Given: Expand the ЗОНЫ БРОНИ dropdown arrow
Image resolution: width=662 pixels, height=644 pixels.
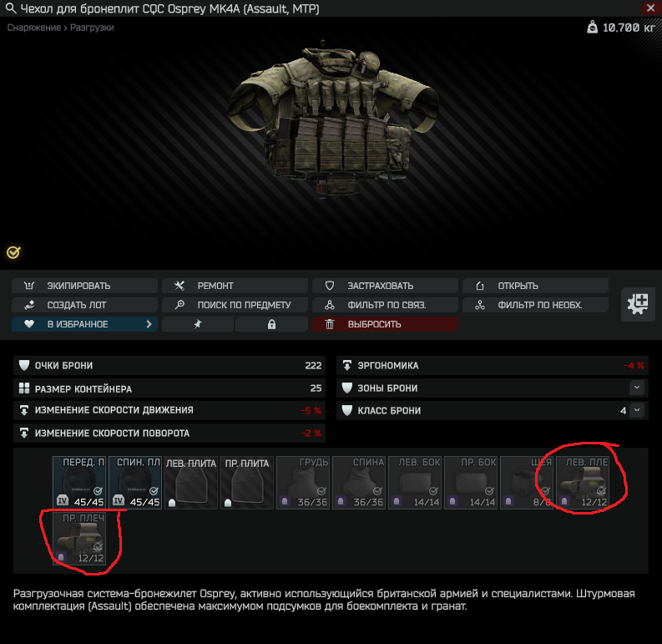Looking at the screenshot, I should (x=637, y=388).
